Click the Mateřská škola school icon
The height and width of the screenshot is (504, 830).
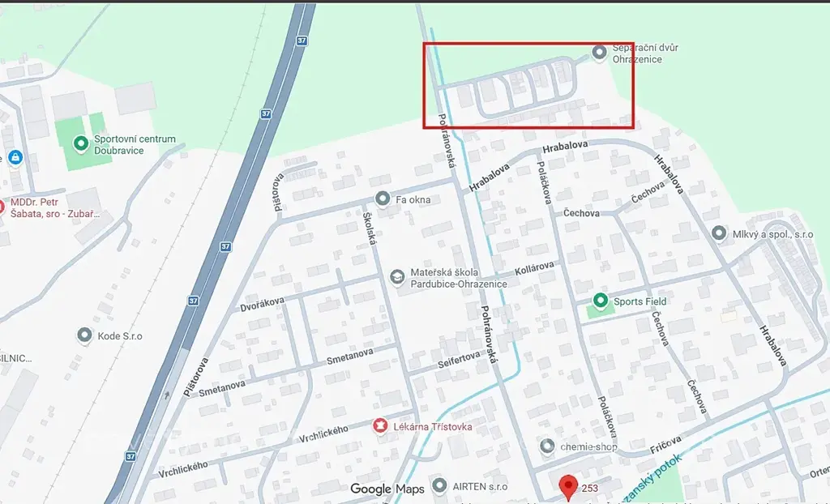point(397,277)
